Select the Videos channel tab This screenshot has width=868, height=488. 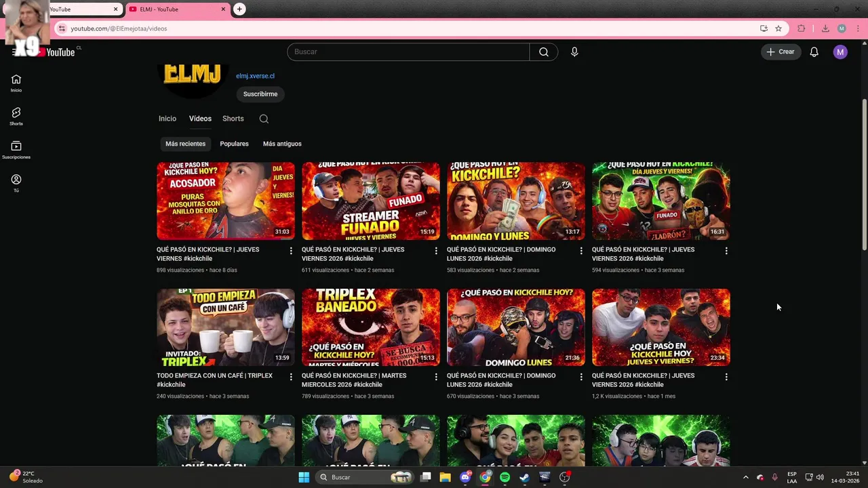[200, 119]
